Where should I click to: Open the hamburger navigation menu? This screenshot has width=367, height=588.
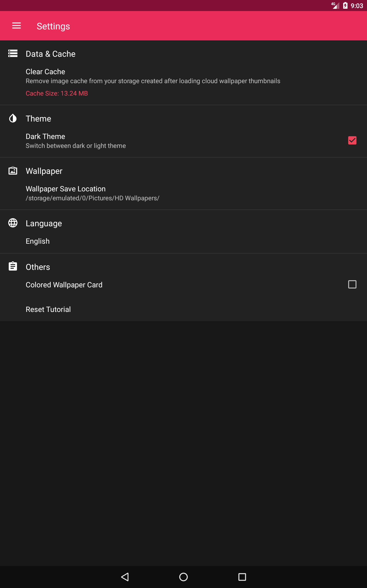point(17,26)
